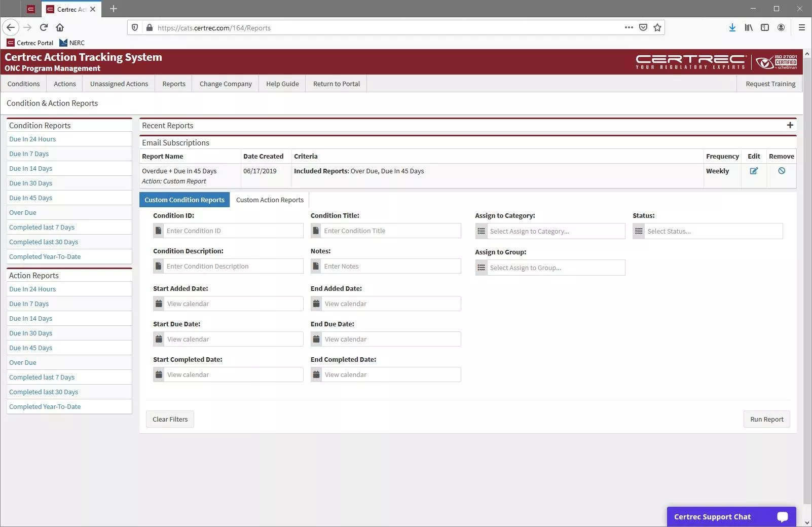This screenshot has height=527, width=812.
Task: Open Unassigned Actions menu
Action: [119, 84]
